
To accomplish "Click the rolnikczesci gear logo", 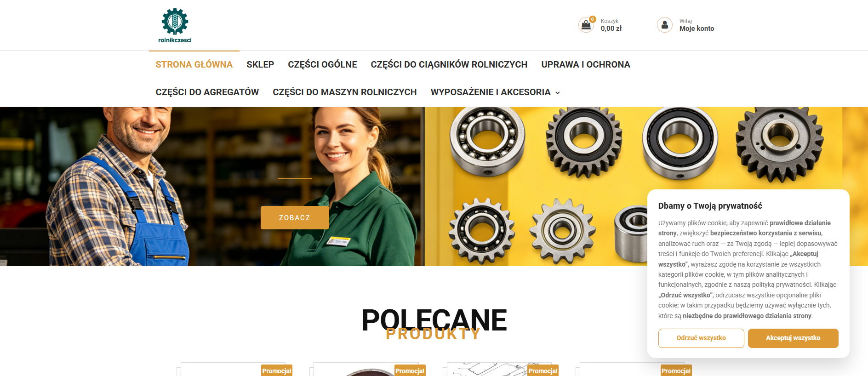I will (x=175, y=25).
